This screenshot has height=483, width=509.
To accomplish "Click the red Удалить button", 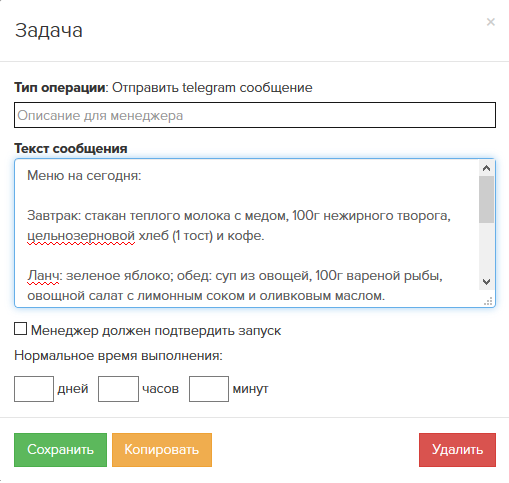I will tap(457, 450).
